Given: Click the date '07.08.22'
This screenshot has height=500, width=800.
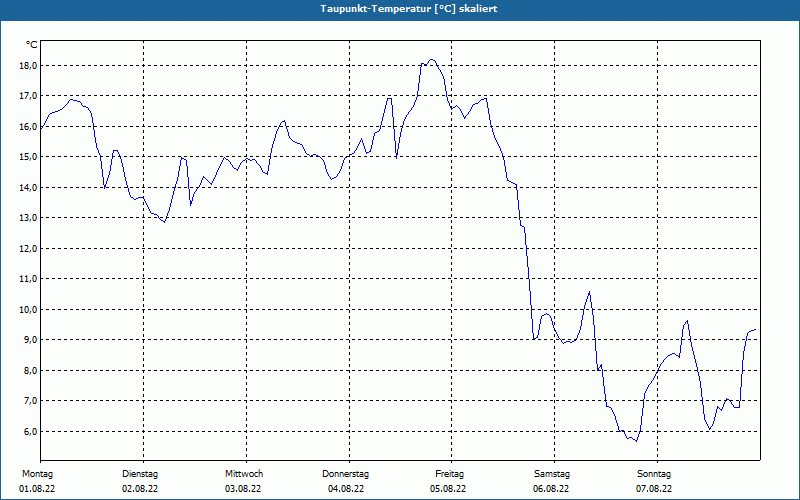Looking at the screenshot, I should (654, 489).
